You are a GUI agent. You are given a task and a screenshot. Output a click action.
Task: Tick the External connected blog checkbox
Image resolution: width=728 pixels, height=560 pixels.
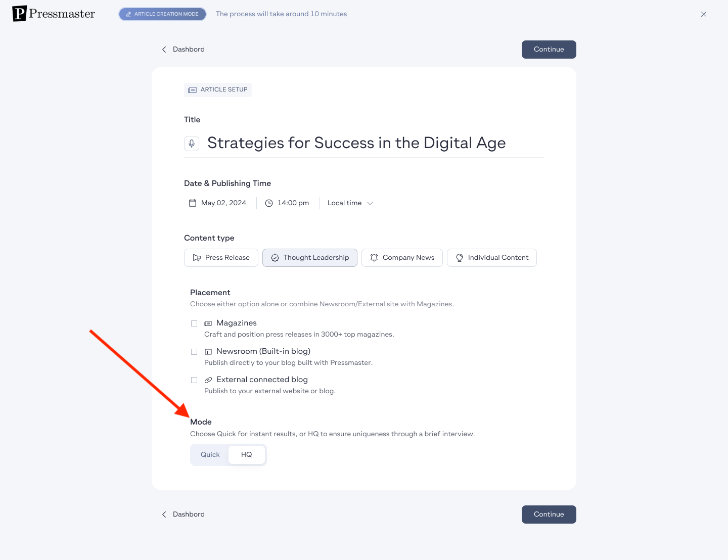click(194, 380)
